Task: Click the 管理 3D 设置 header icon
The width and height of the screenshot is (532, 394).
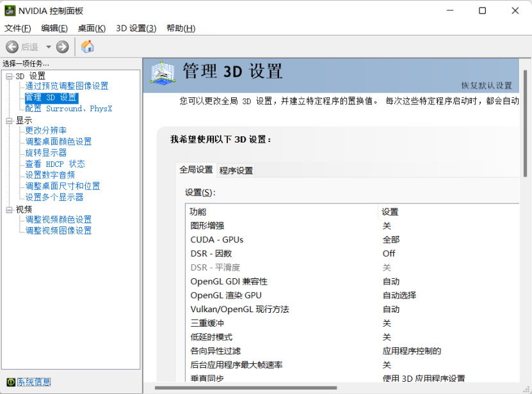Action: tap(163, 73)
